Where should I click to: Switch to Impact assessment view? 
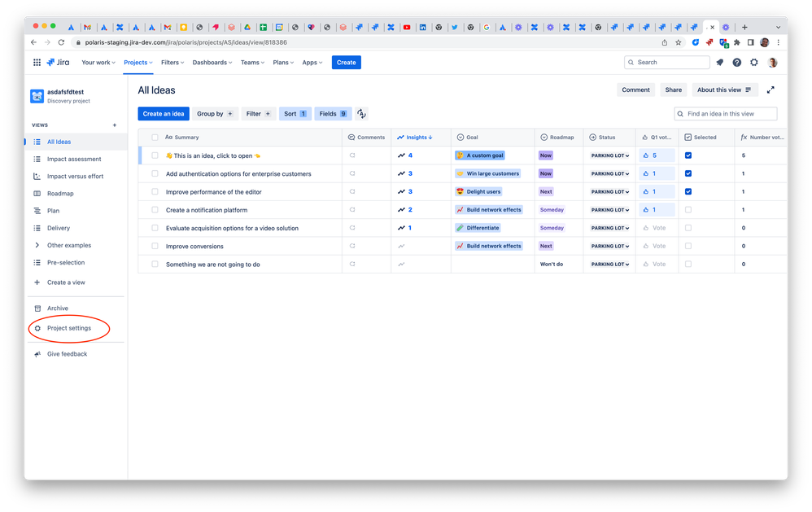[74, 159]
